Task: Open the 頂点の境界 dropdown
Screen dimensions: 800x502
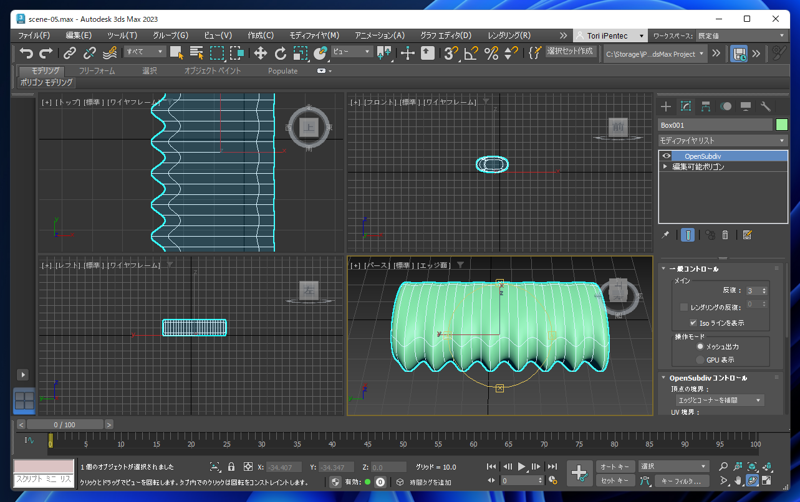Action: 719,400
